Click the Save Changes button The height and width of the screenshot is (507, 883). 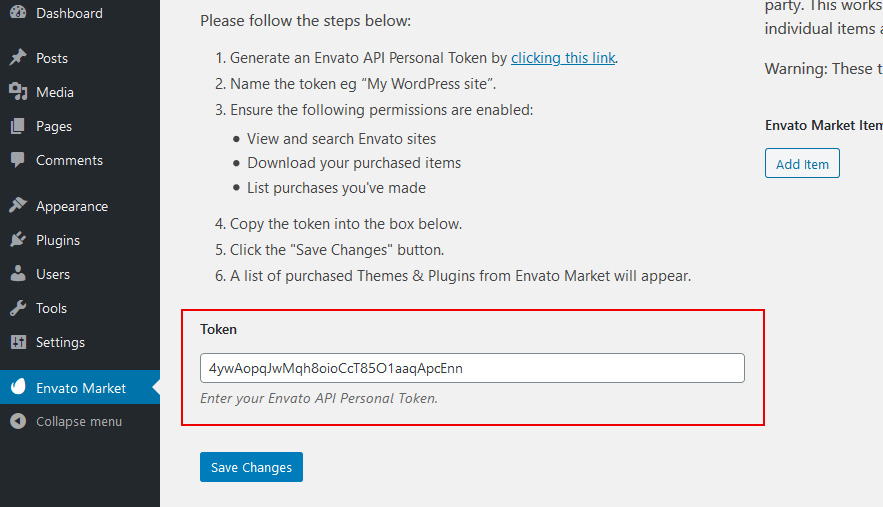pyautogui.click(x=251, y=467)
